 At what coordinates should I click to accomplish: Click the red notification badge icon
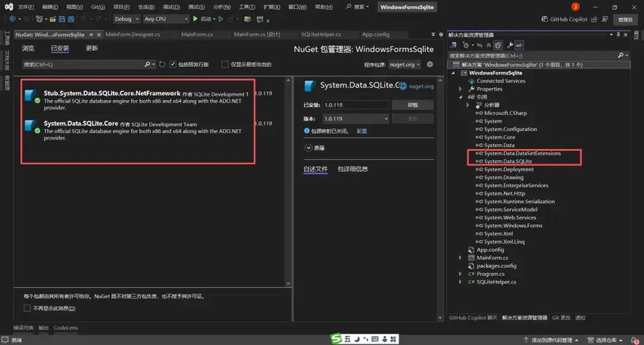pos(576,7)
